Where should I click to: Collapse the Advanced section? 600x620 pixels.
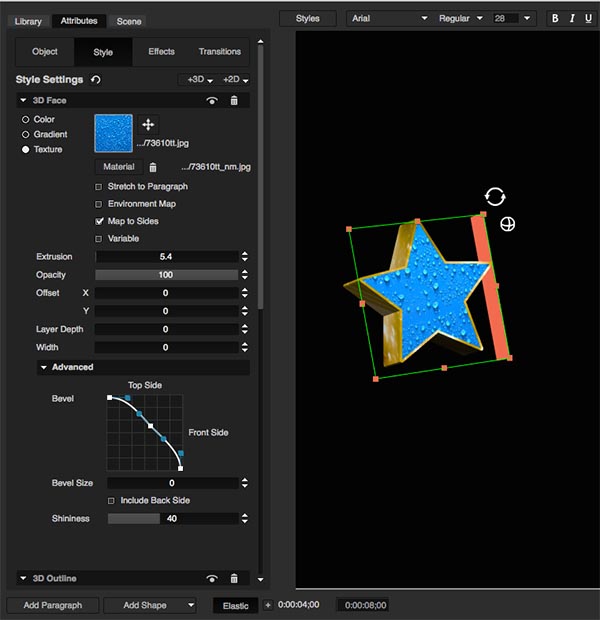[x=45, y=367]
